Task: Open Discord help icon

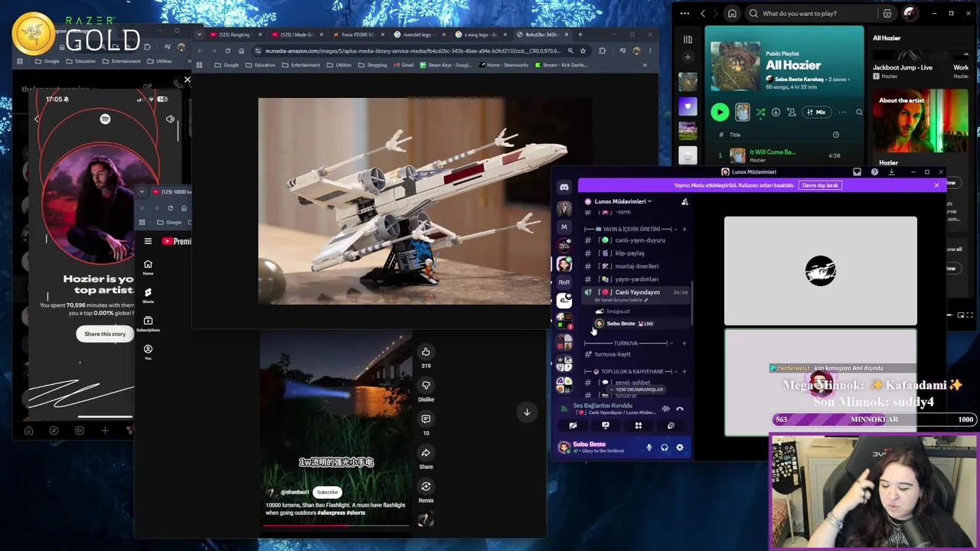Action: click(x=874, y=172)
